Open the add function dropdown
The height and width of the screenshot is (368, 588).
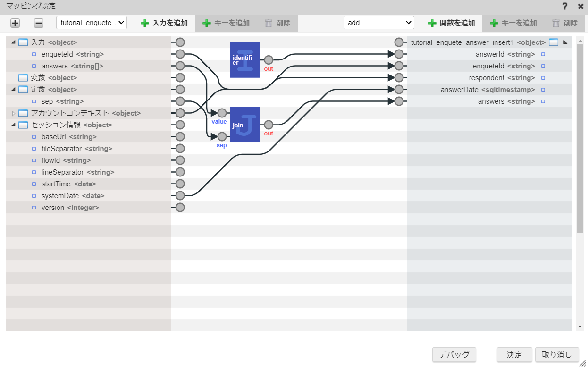click(379, 23)
